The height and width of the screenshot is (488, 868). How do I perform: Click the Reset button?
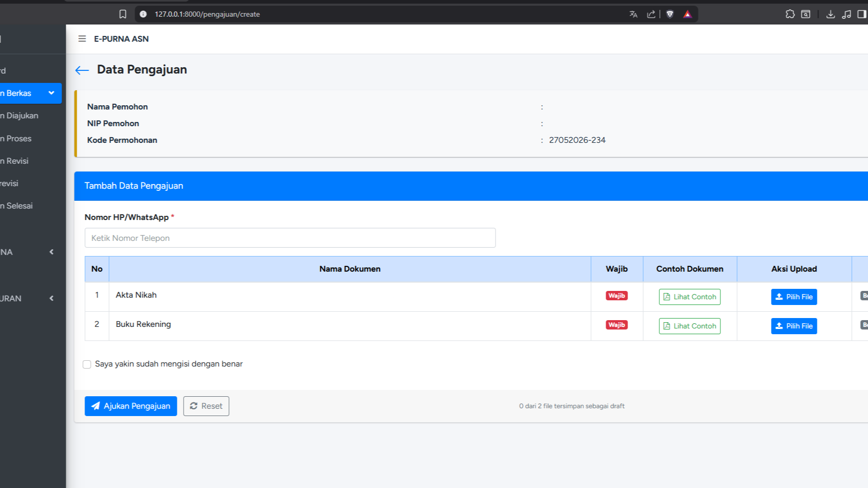pyautogui.click(x=206, y=406)
